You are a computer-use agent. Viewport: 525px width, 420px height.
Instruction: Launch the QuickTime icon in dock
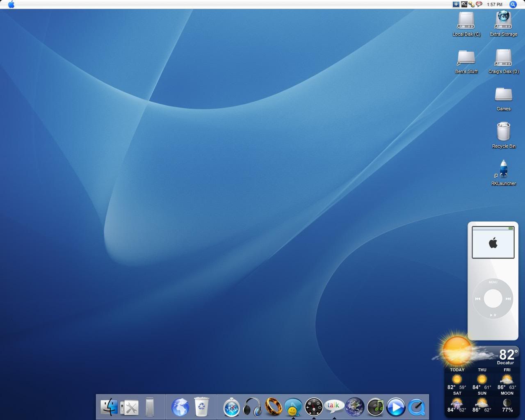point(417,407)
